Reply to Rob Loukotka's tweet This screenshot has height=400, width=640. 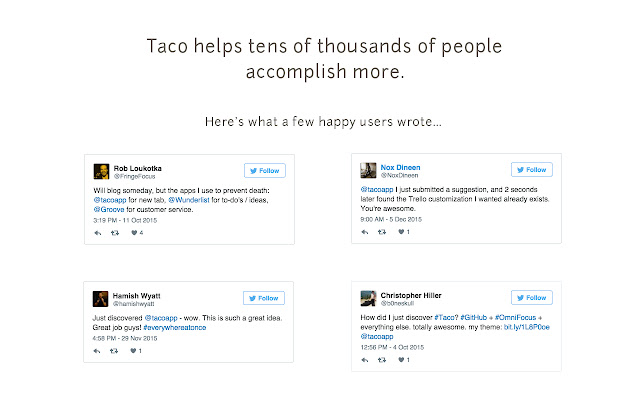98,232
